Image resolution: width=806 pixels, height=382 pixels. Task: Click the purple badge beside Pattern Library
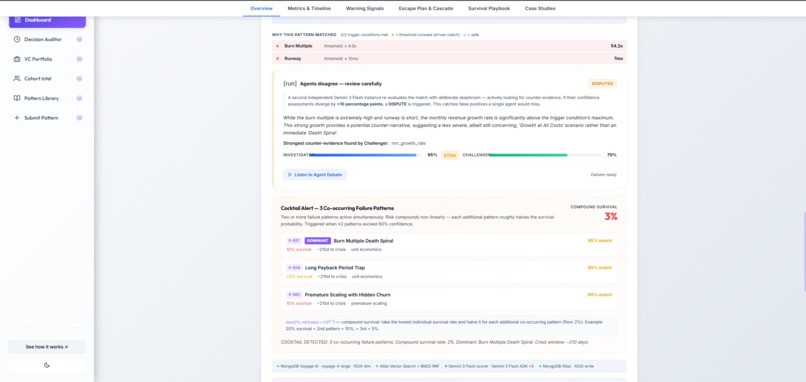pyautogui.click(x=79, y=98)
